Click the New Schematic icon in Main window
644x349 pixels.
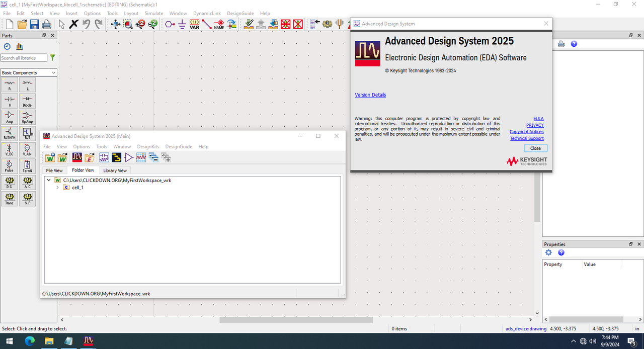[x=104, y=158]
